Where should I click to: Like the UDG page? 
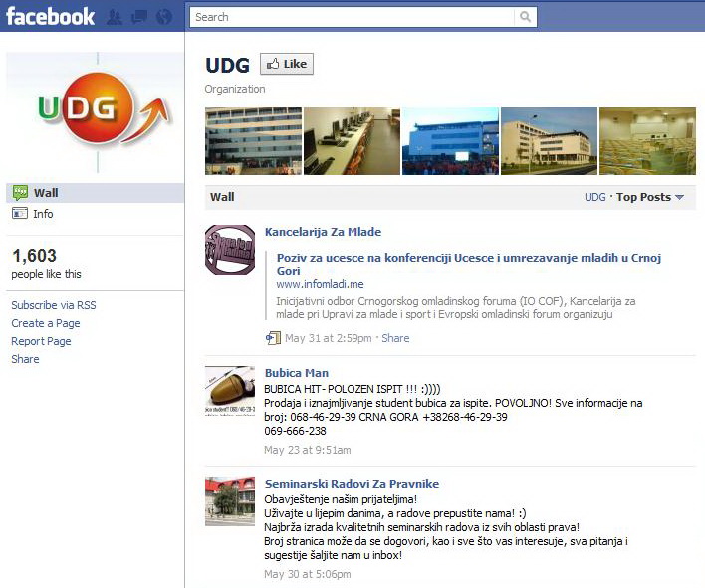[x=287, y=64]
